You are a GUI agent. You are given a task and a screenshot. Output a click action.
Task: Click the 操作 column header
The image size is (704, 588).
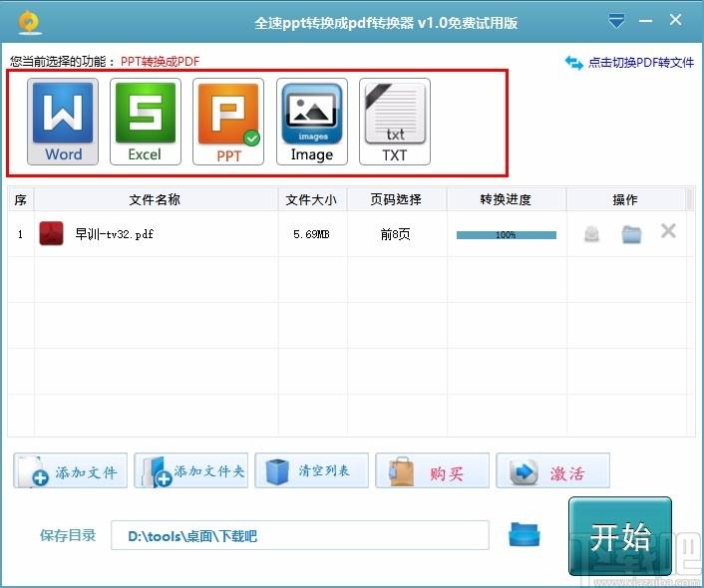[625, 199]
